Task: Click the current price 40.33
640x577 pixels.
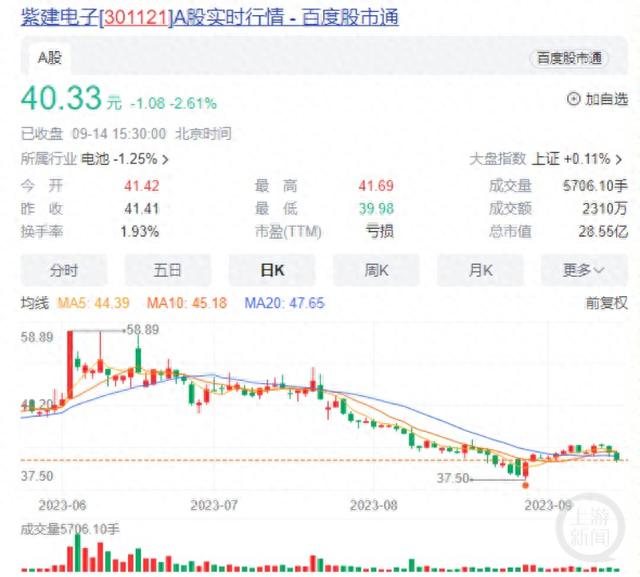Action: tap(61, 98)
